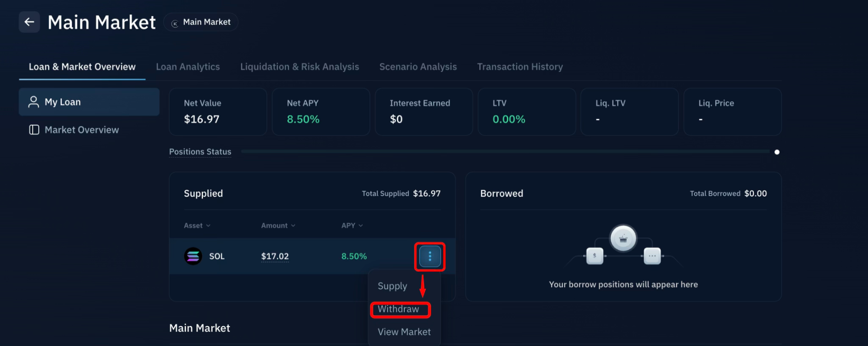Click the Positions Status slider dot
This screenshot has height=346, width=868.
(x=777, y=152)
